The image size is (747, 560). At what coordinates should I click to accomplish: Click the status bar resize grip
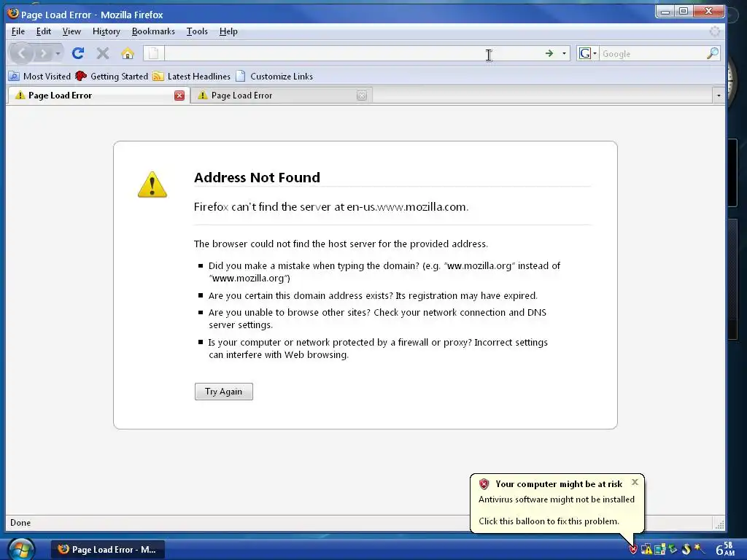click(719, 524)
